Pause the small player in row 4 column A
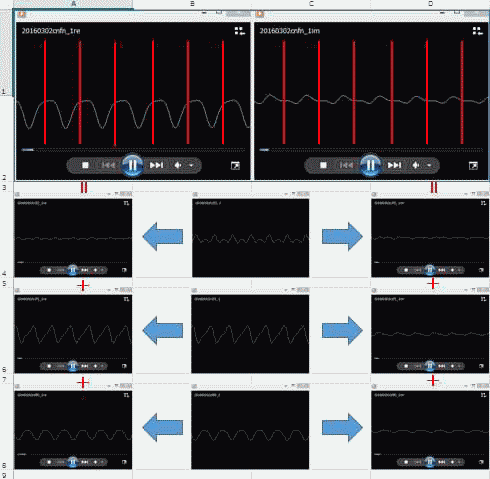 73,270
